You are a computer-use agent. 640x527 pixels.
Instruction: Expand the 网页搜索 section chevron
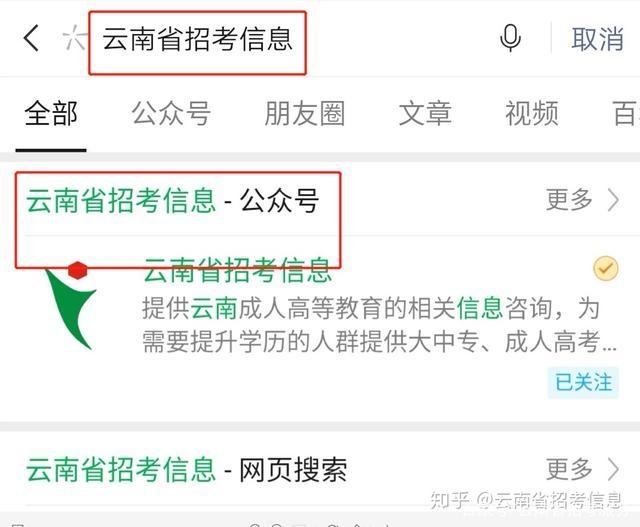click(613, 469)
